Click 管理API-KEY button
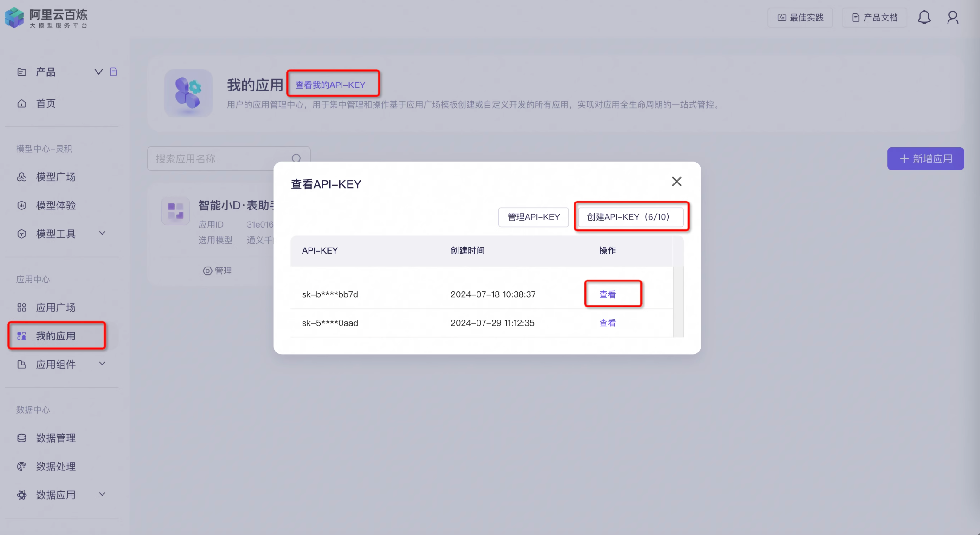This screenshot has width=980, height=535. [533, 217]
